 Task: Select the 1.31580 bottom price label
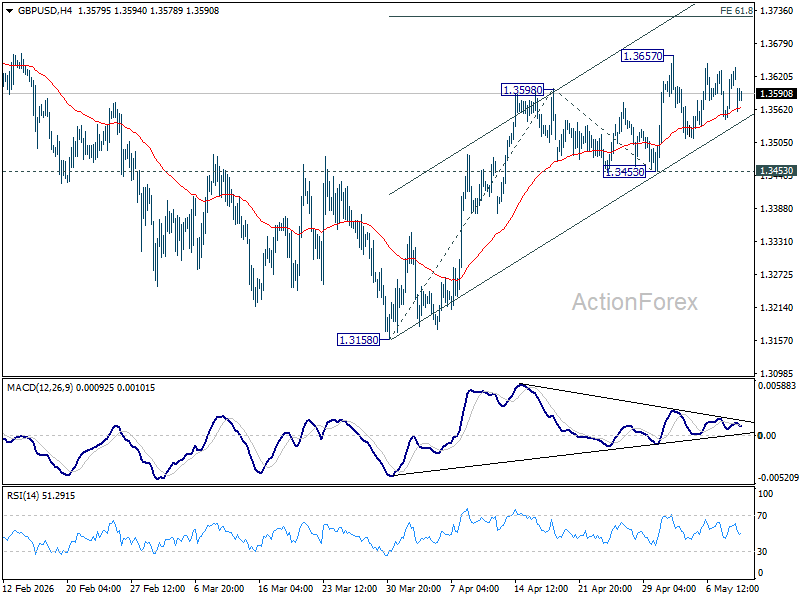pos(359,340)
